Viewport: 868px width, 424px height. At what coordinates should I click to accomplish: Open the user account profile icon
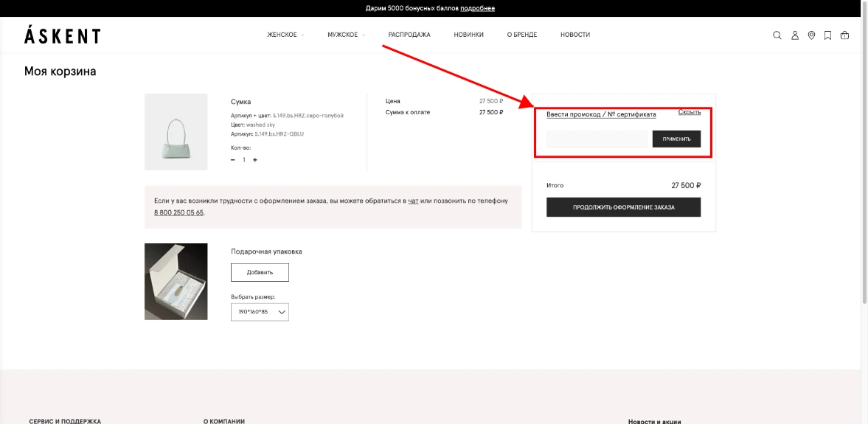795,35
